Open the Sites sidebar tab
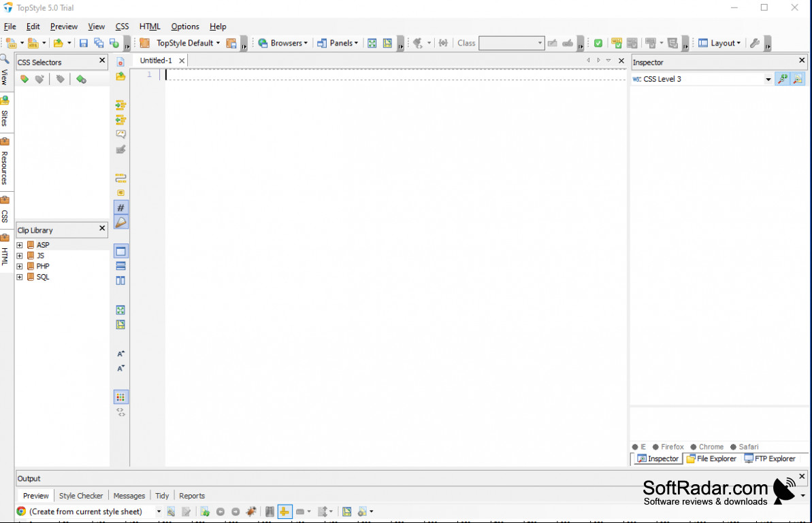Screen dimensions: 812x523 [x=5, y=112]
